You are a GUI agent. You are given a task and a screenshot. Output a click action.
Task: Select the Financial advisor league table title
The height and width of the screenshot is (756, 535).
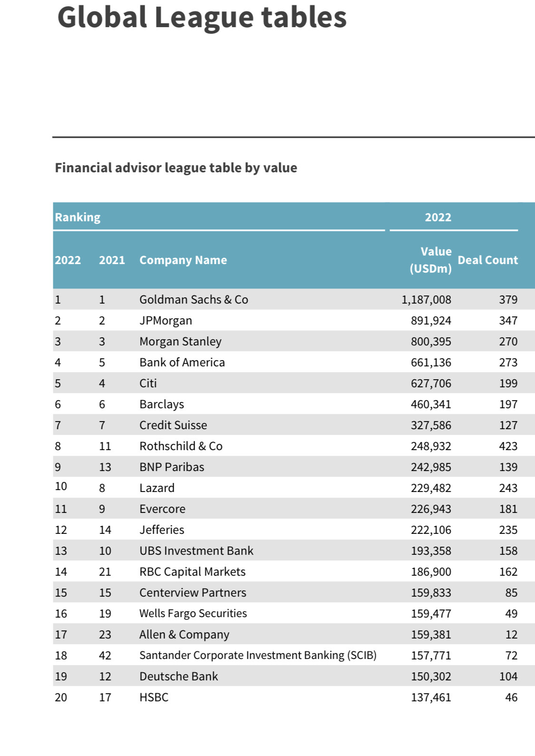176,168
